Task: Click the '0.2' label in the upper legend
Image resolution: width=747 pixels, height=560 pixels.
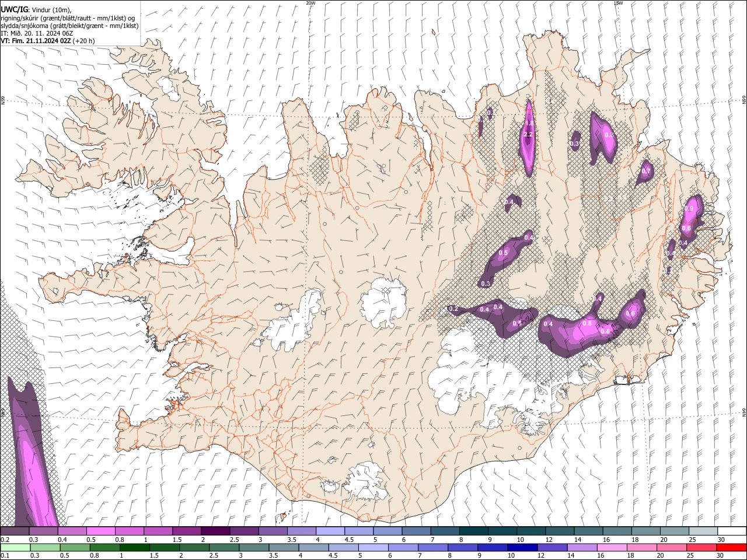Action: point(5,540)
